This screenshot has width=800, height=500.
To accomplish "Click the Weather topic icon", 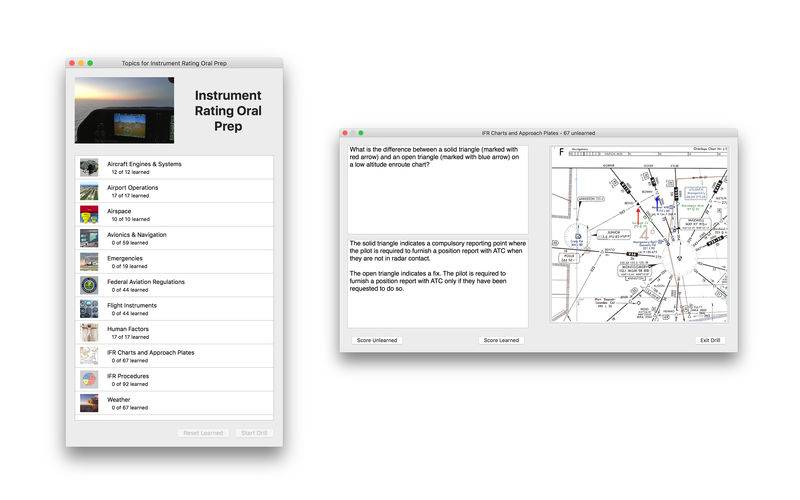I will [89, 403].
